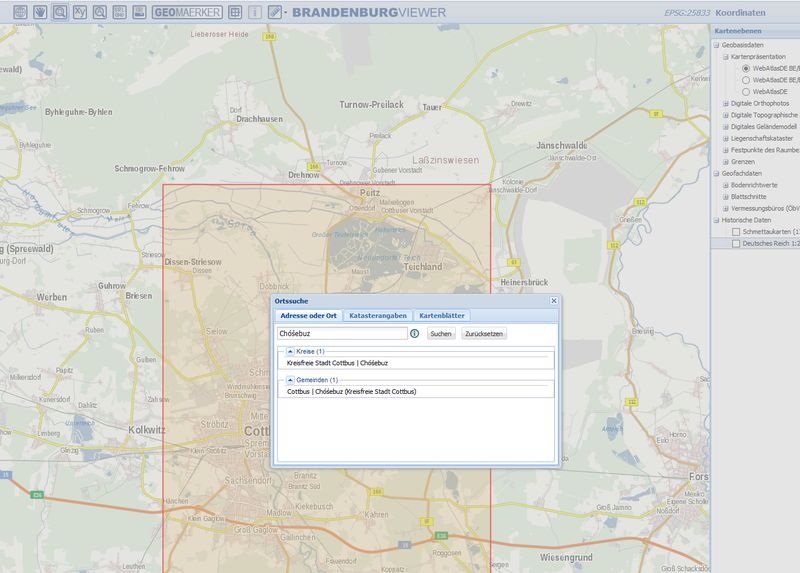The height and width of the screenshot is (573, 800).
Task: Open the Xy coordinate tool
Action: [80, 12]
